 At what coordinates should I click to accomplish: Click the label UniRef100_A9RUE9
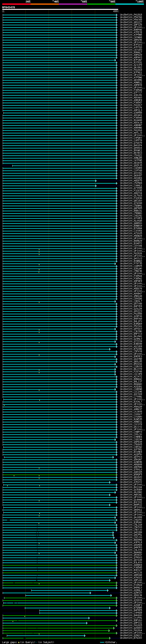tap(131, 100)
